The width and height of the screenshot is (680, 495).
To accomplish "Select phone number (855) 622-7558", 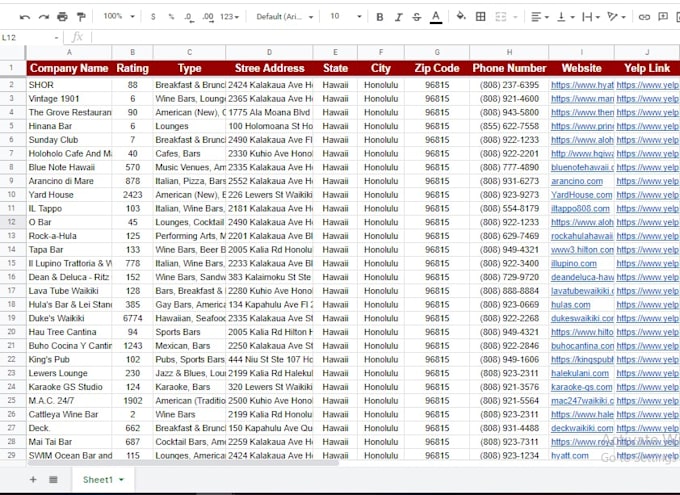I will tap(509, 126).
